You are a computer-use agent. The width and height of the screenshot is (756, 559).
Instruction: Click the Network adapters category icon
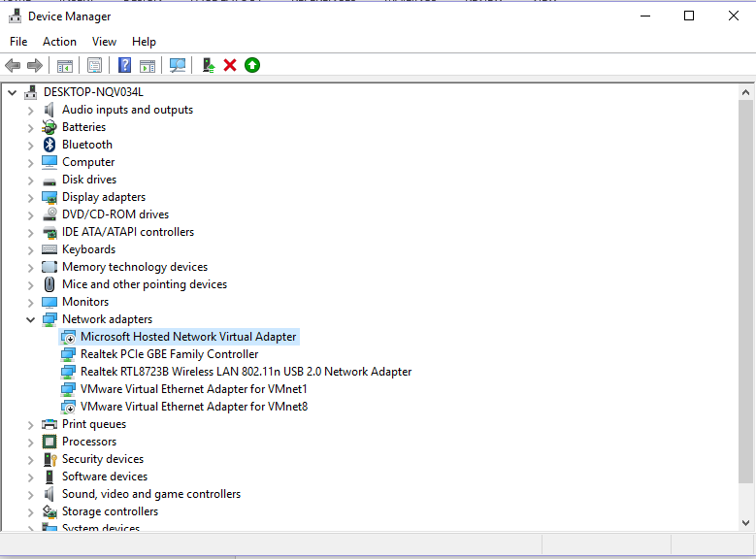click(x=49, y=319)
